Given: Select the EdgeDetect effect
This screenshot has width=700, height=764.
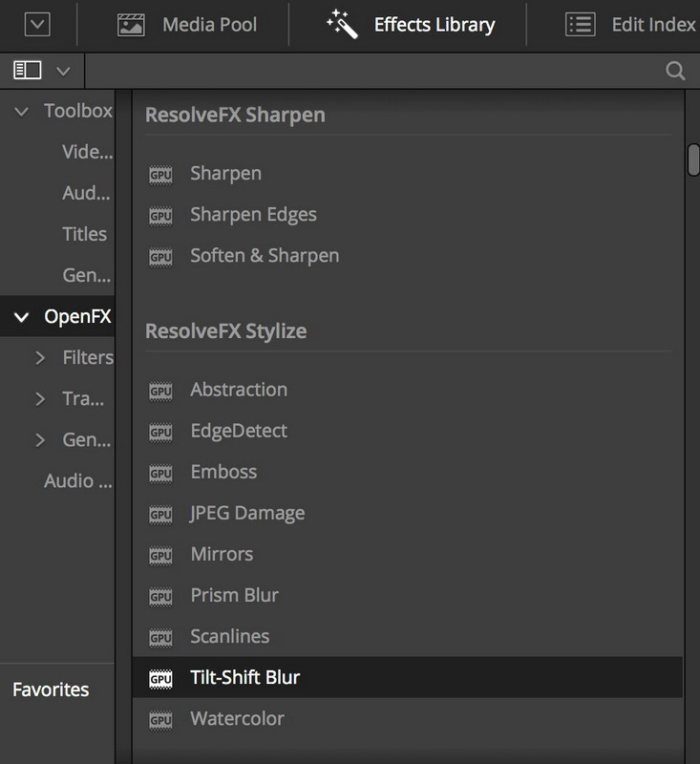Looking at the screenshot, I should click(239, 432).
